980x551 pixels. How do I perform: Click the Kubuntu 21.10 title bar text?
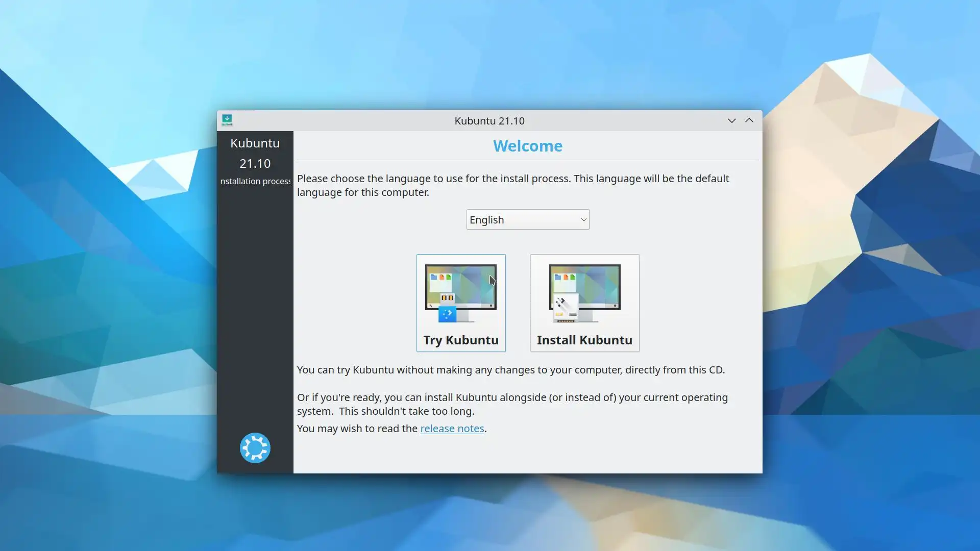coord(489,121)
